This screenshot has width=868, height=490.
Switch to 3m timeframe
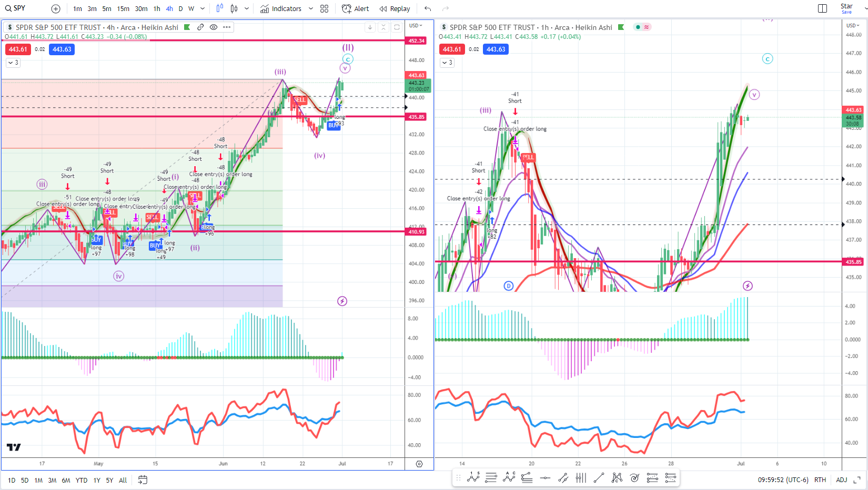coord(92,8)
